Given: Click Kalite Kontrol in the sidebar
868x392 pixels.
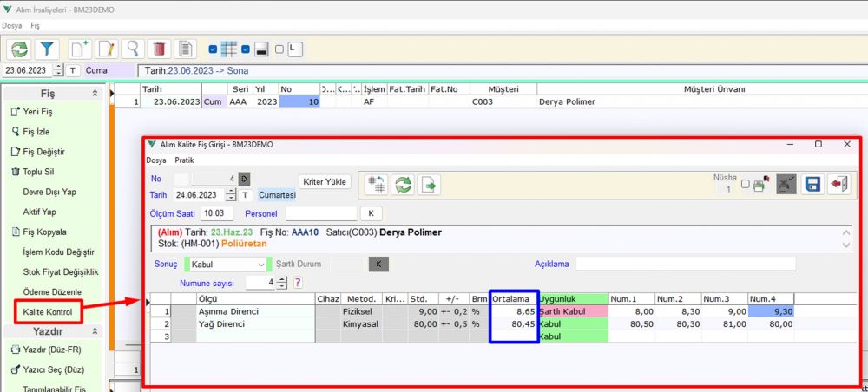Looking at the screenshot, I should (x=49, y=311).
